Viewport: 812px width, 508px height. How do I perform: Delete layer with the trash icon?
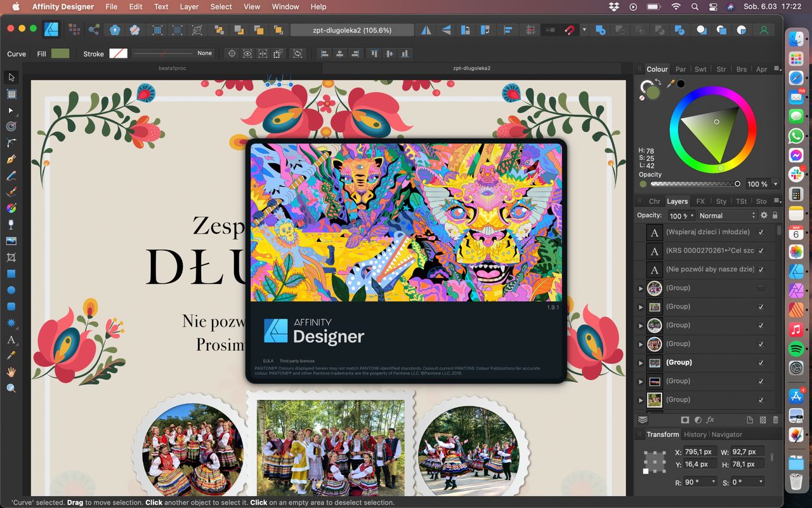[x=775, y=420]
